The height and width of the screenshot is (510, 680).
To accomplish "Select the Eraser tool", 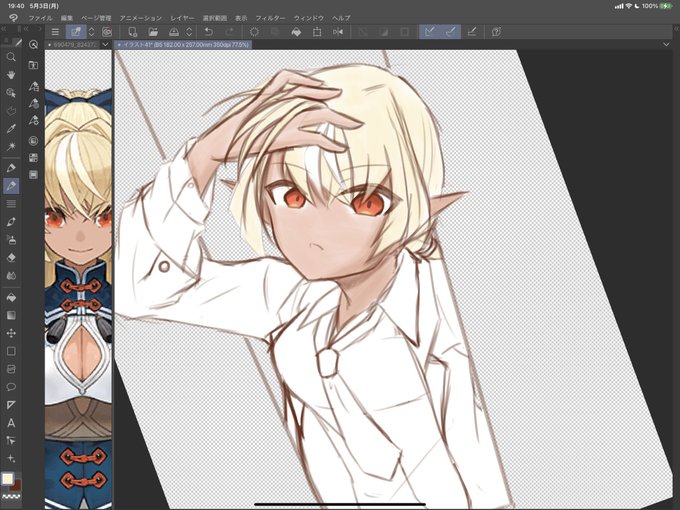I will [11, 258].
